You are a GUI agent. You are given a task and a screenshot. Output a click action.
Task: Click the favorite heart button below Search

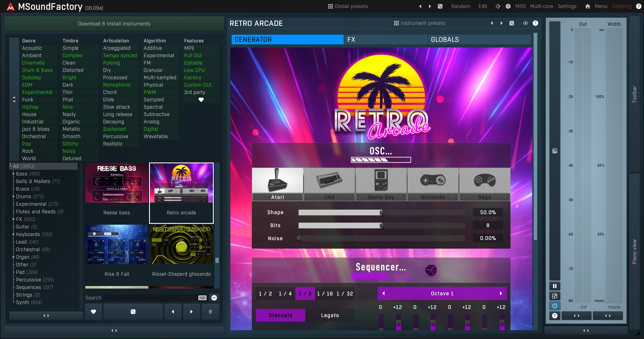(93, 311)
